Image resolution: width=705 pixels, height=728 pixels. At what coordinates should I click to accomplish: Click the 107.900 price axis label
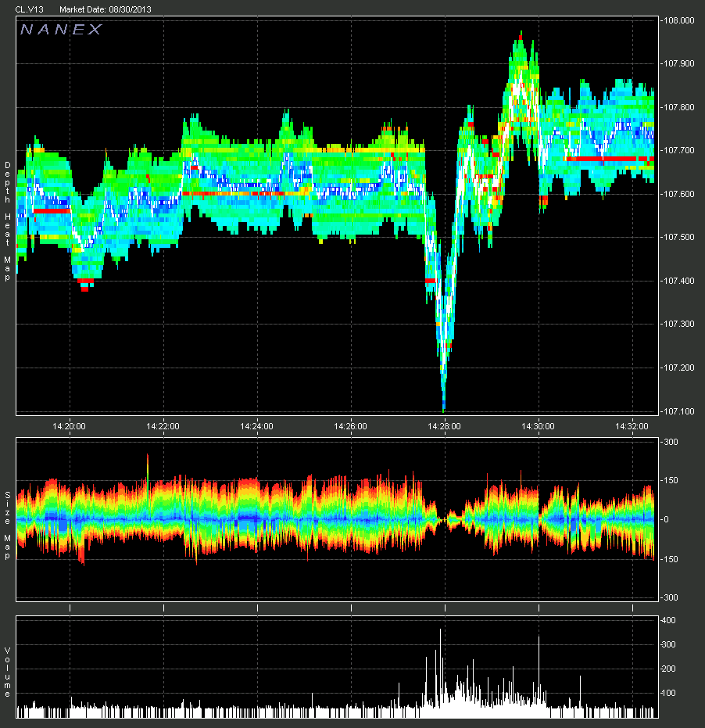(679, 63)
